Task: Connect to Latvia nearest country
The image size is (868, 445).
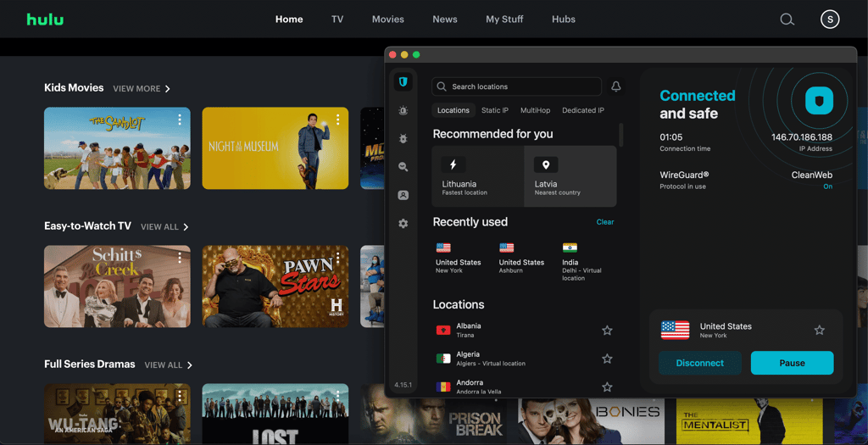Action: 570,176
